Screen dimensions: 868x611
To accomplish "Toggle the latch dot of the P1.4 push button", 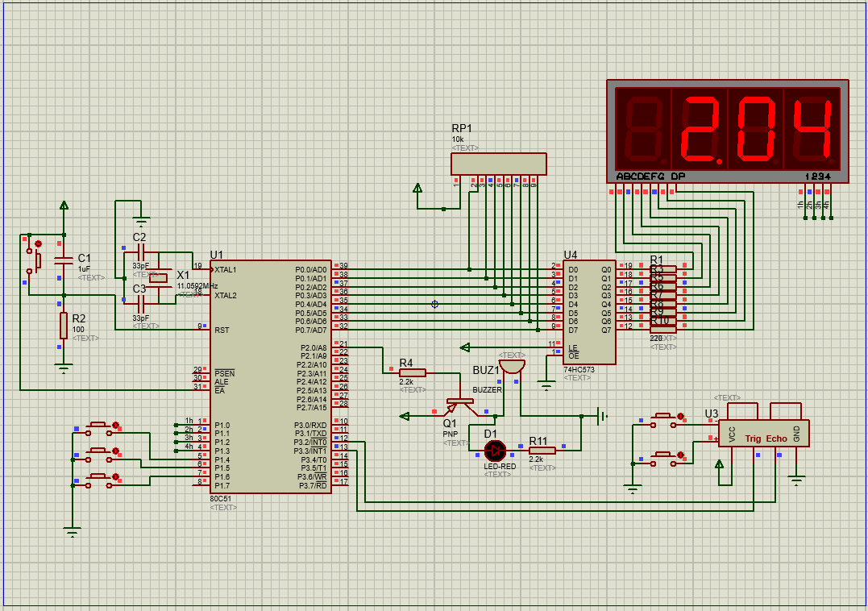I will pos(116,425).
